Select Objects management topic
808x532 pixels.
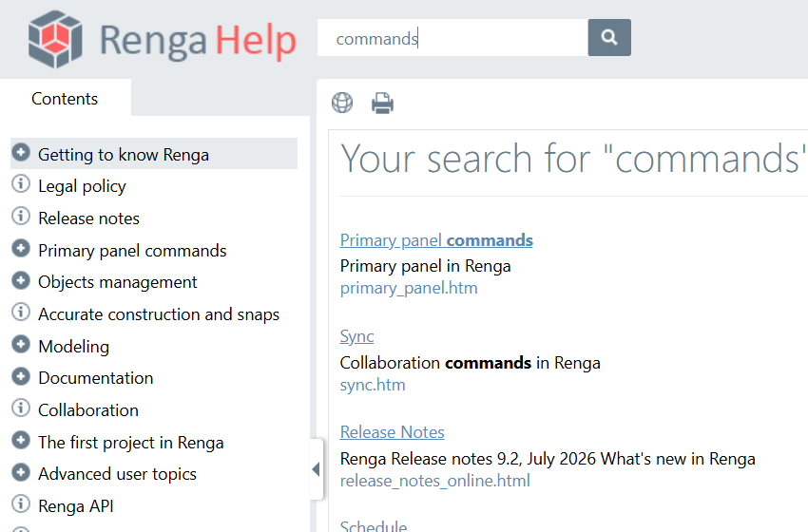click(x=118, y=282)
